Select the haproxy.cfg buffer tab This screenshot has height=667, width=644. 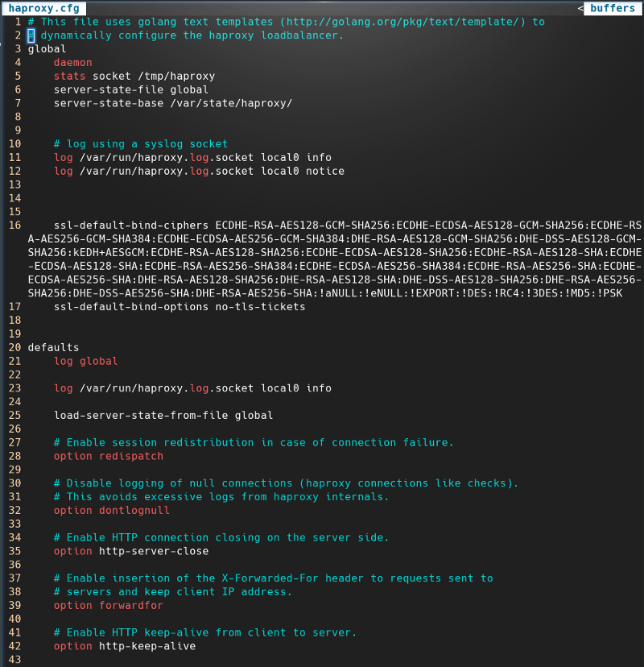coord(43,9)
